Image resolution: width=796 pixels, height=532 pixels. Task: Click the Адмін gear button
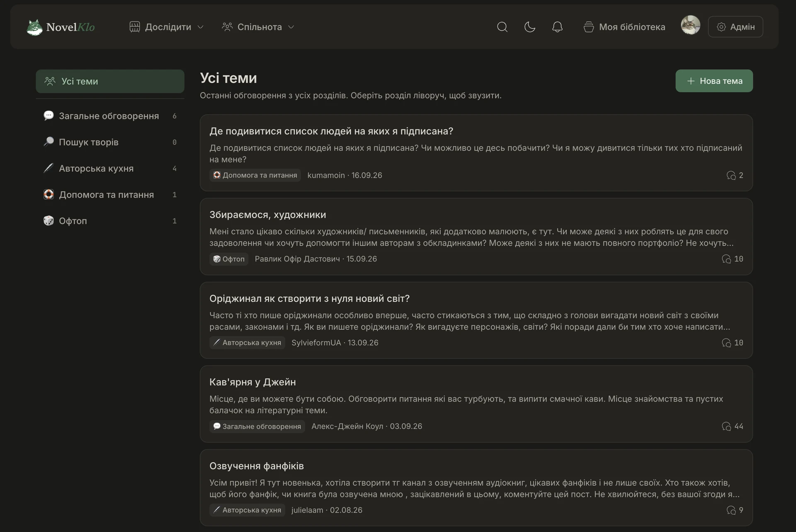pyautogui.click(x=735, y=27)
